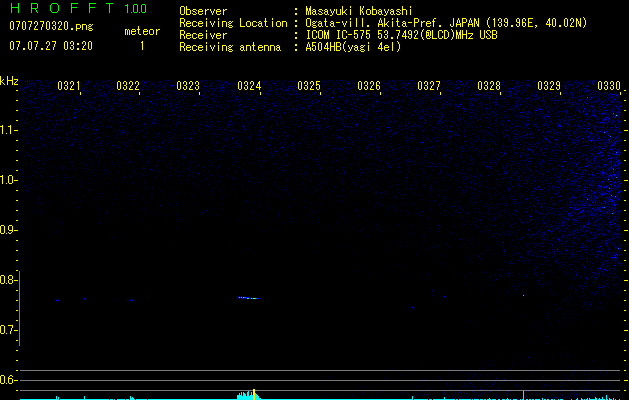Click the A504HB(yagi 4el) antenna text
The width and height of the screenshot is (629, 400).
353,47
